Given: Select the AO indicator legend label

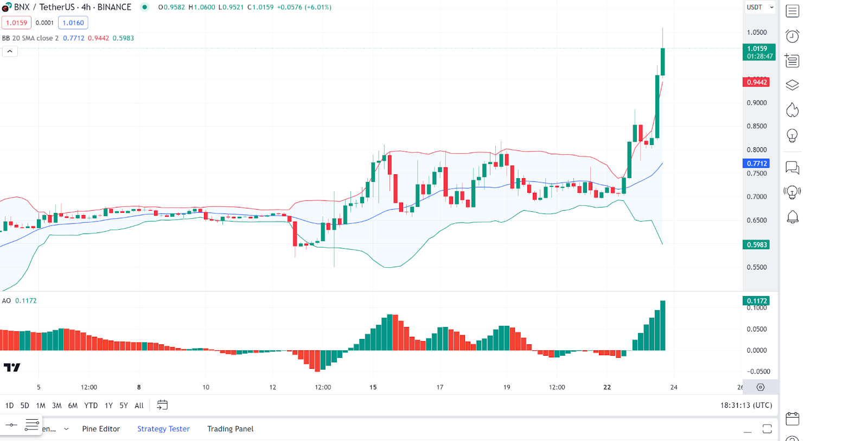Looking at the screenshot, I should (7, 300).
